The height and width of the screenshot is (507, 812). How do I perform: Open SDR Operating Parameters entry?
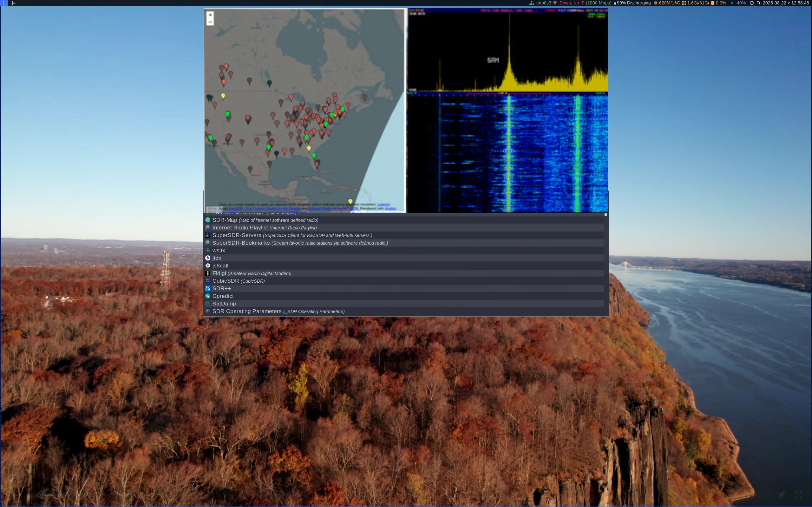point(247,311)
